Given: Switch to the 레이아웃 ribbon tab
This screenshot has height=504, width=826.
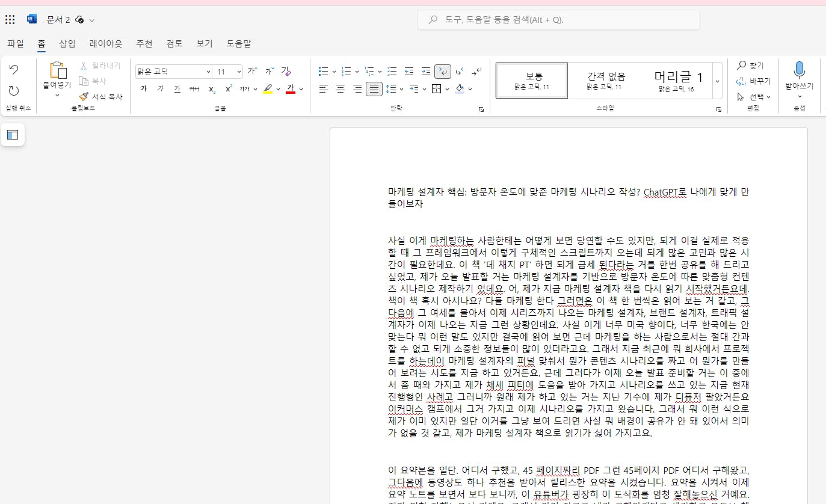Looking at the screenshot, I should pos(106,43).
